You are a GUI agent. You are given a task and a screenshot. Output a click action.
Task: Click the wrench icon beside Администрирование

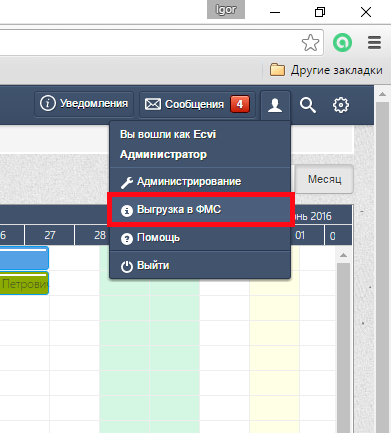click(x=127, y=183)
